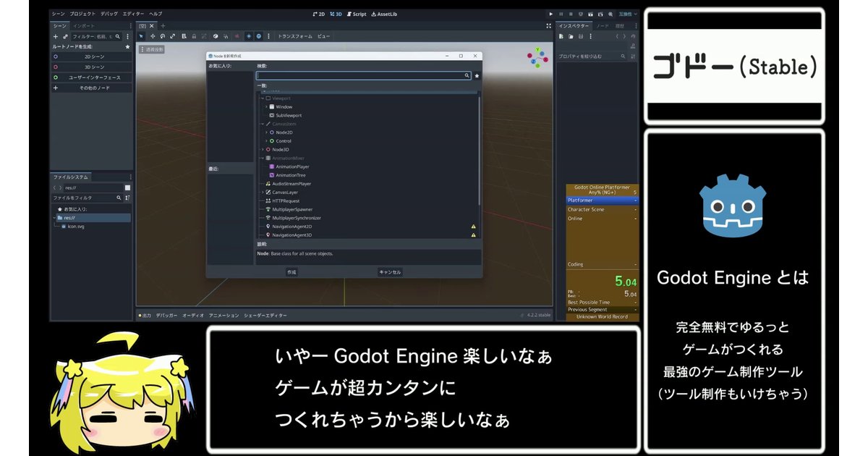The height and width of the screenshot is (456, 868).
Task: Activate the Select mode tool
Action: (141, 35)
